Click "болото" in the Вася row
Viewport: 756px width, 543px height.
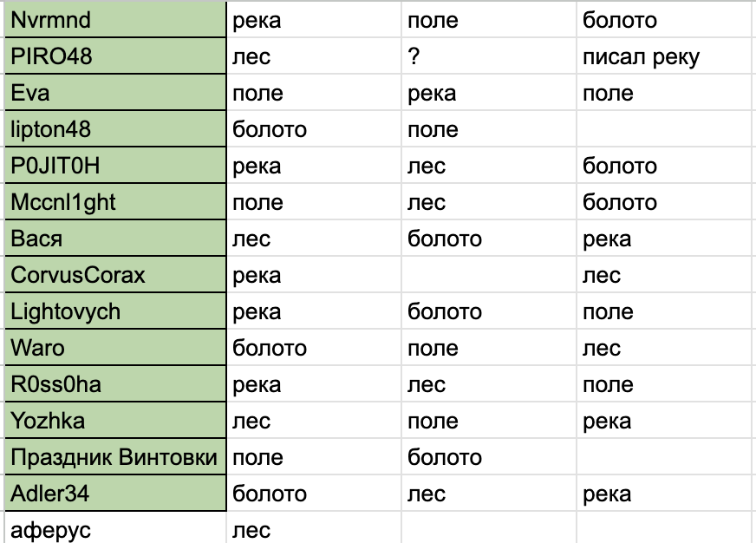[x=488, y=239]
